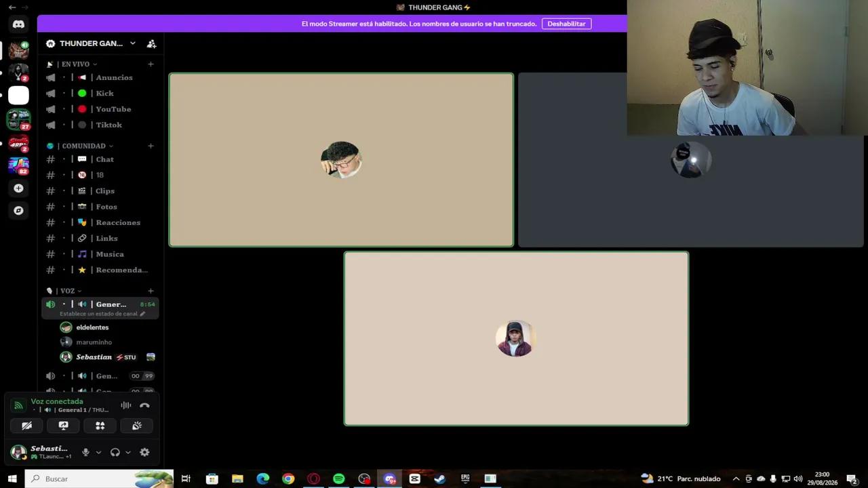Image resolution: width=868 pixels, height=488 pixels.
Task: Open Spotify from the taskbar
Action: tap(338, 479)
